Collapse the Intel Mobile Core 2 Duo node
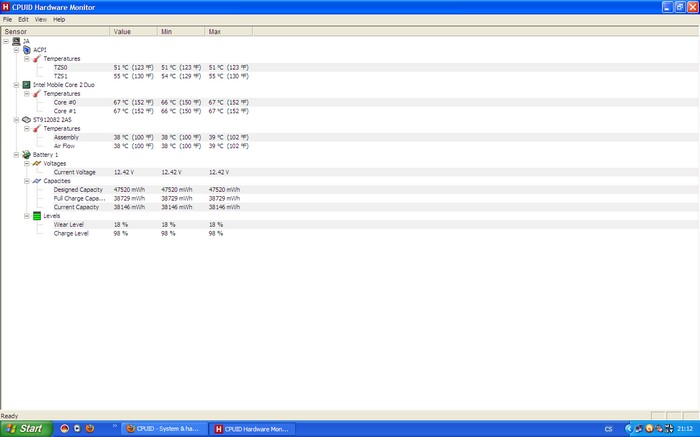Screen dimensions: 700x437 [17, 85]
